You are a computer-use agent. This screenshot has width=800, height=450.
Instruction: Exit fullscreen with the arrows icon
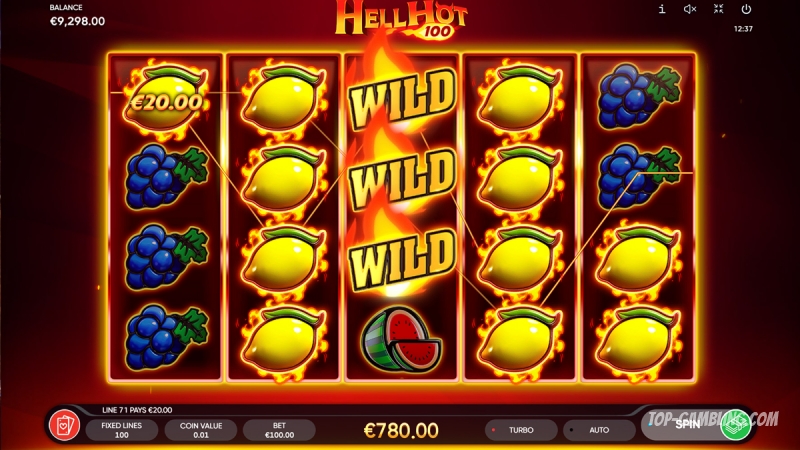click(x=718, y=9)
